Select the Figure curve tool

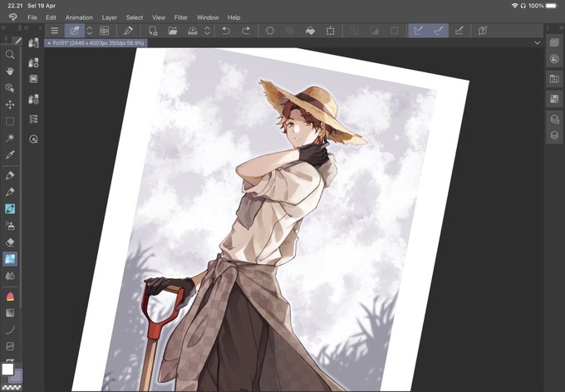tap(10, 330)
